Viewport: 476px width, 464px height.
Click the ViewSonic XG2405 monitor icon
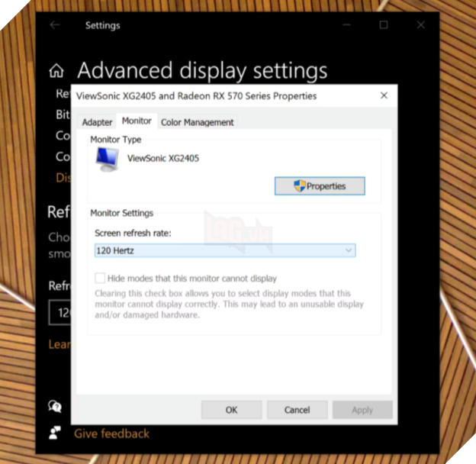(106, 159)
